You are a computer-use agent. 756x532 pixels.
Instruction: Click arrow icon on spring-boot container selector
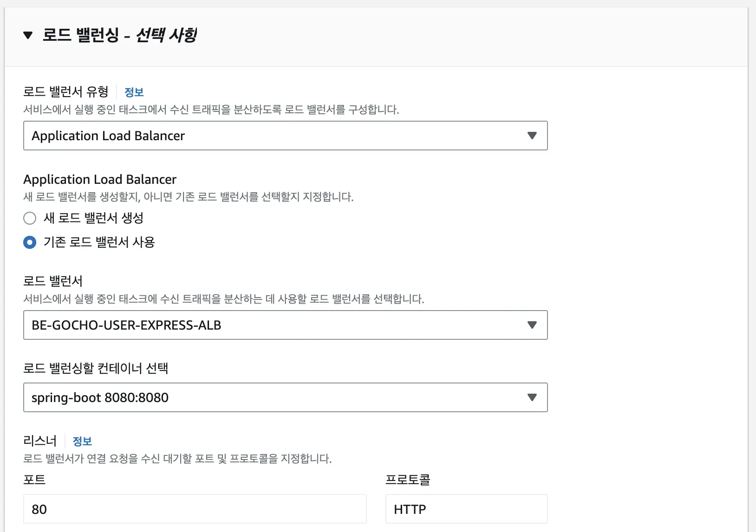point(532,397)
